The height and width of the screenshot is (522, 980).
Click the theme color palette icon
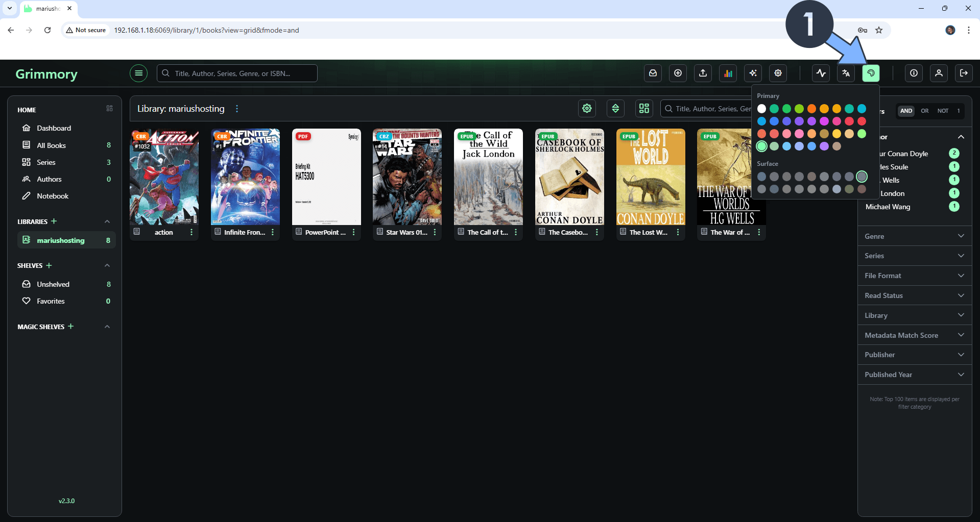[x=871, y=73]
